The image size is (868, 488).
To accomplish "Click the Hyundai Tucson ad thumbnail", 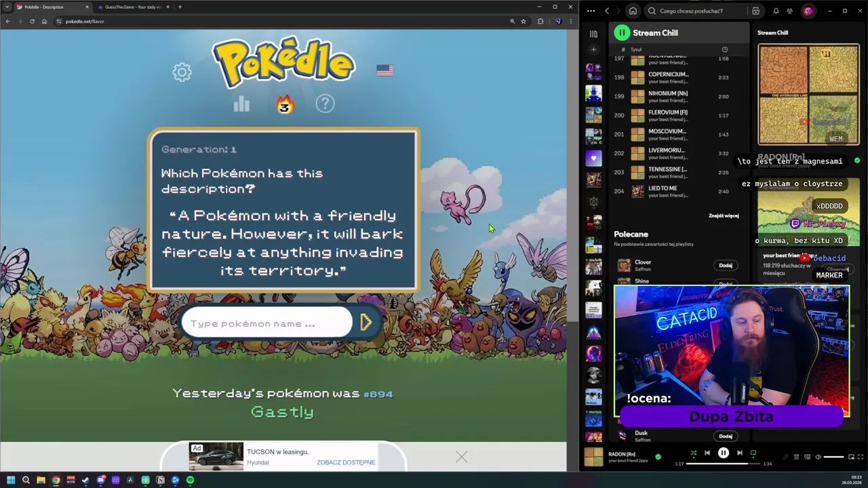I will [216, 456].
